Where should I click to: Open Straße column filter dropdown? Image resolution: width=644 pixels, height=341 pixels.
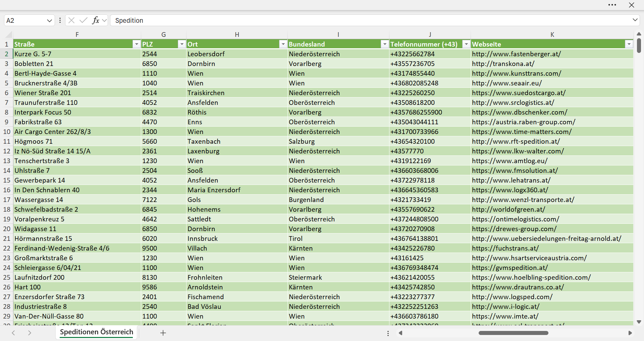click(x=136, y=44)
